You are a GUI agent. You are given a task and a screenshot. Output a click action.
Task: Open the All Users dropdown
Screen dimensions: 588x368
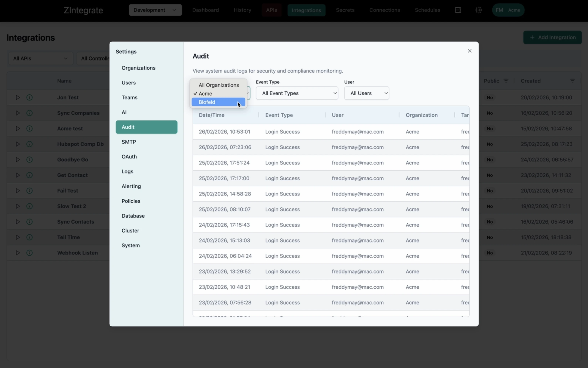[x=366, y=93]
